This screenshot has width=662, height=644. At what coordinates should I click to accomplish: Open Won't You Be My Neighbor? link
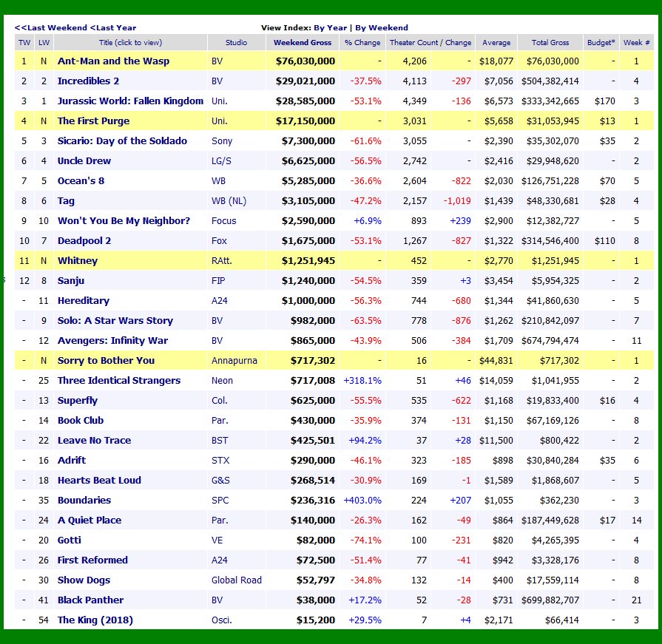point(124,221)
